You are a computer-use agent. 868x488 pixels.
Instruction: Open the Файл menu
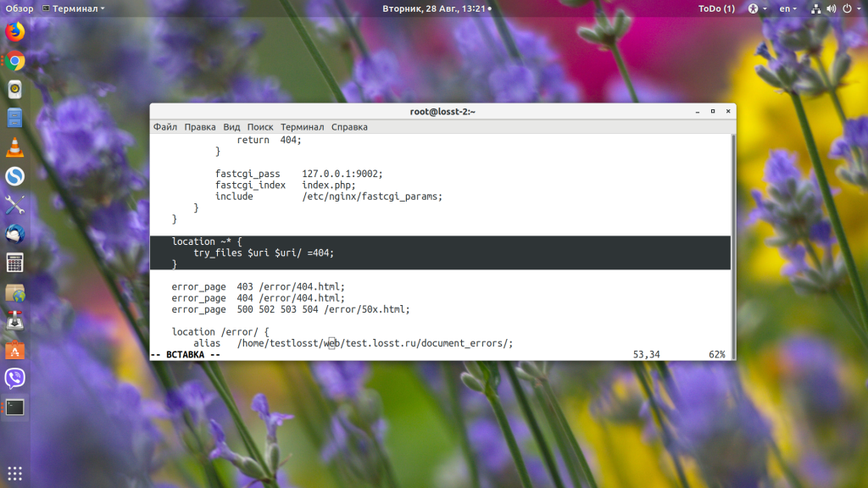164,127
